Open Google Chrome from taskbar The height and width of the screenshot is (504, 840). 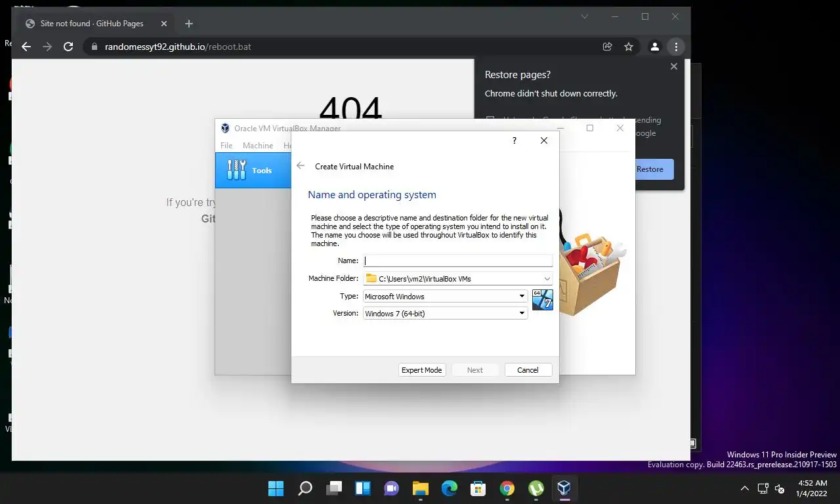pyautogui.click(x=507, y=488)
